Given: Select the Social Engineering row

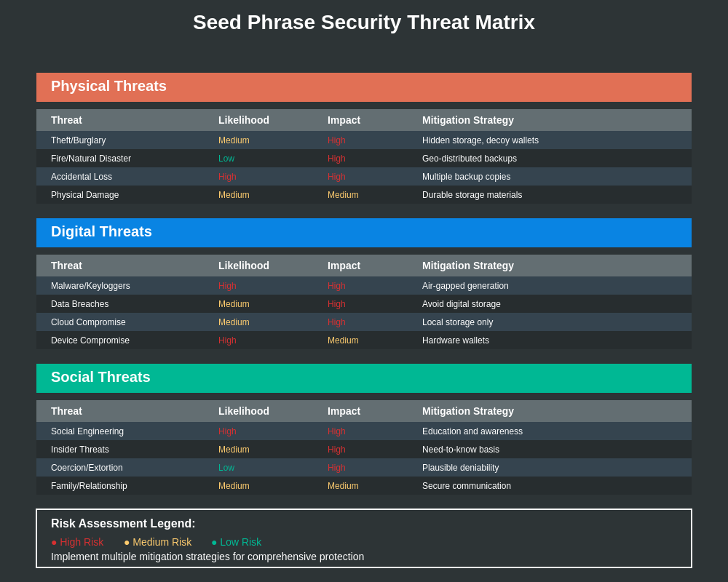Looking at the screenshot, I should click(x=363, y=431).
